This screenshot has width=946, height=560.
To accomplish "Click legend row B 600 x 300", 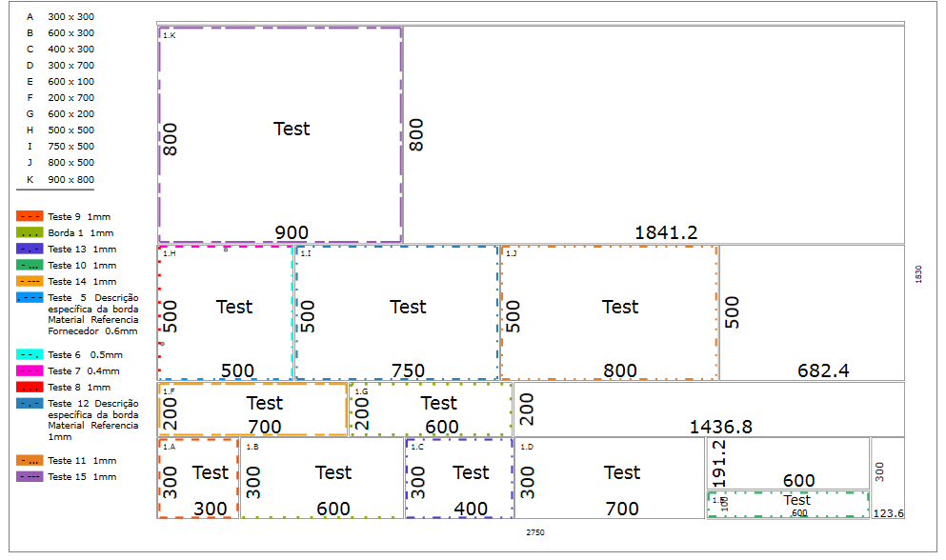I will pos(60,33).
